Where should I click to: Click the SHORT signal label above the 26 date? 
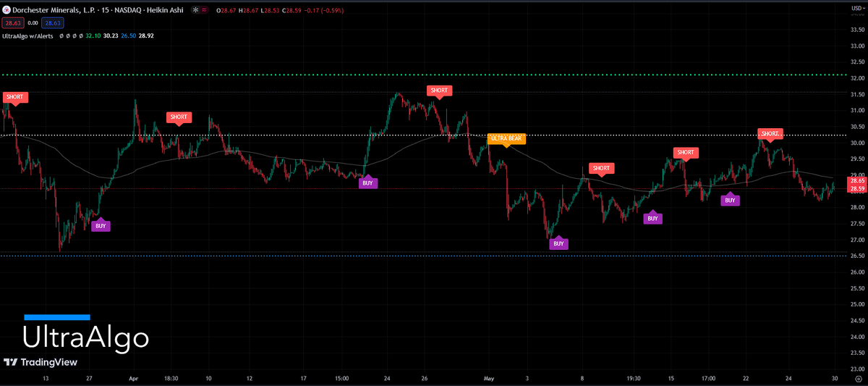pyautogui.click(x=439, y=91)
